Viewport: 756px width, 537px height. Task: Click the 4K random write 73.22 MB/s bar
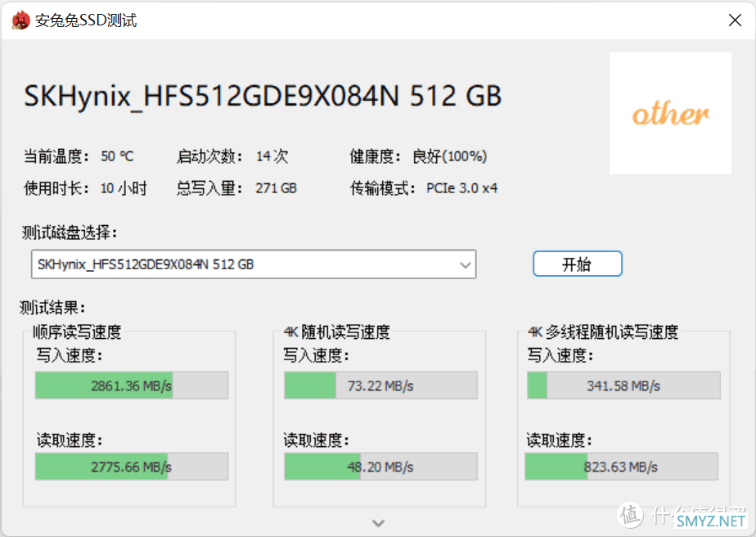381,385
